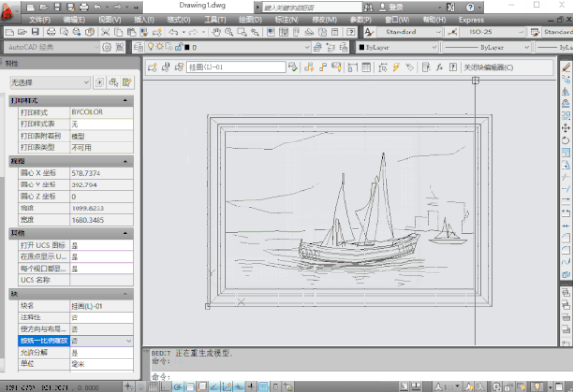This screenshot has height=392, width=573.
Task: Open the Help question mark in standard toolbar
Action: coord(351,33)
